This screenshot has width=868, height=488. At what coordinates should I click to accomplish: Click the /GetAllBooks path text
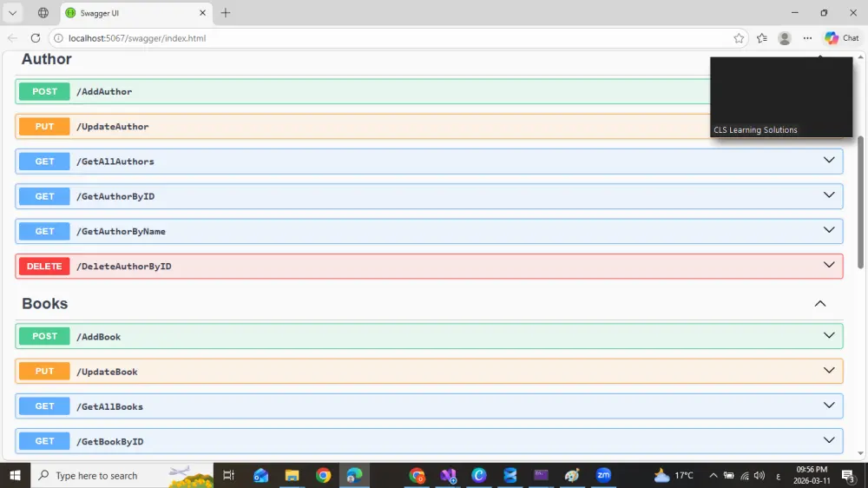click(109, 406)
